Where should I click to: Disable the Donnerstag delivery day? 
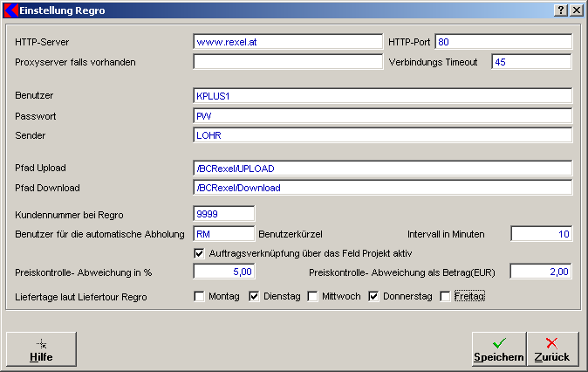tap(374, 297)
